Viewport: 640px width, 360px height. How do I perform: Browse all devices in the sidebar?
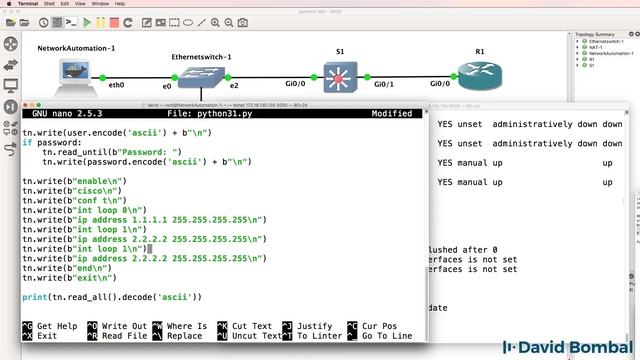(x=11, y=128)
